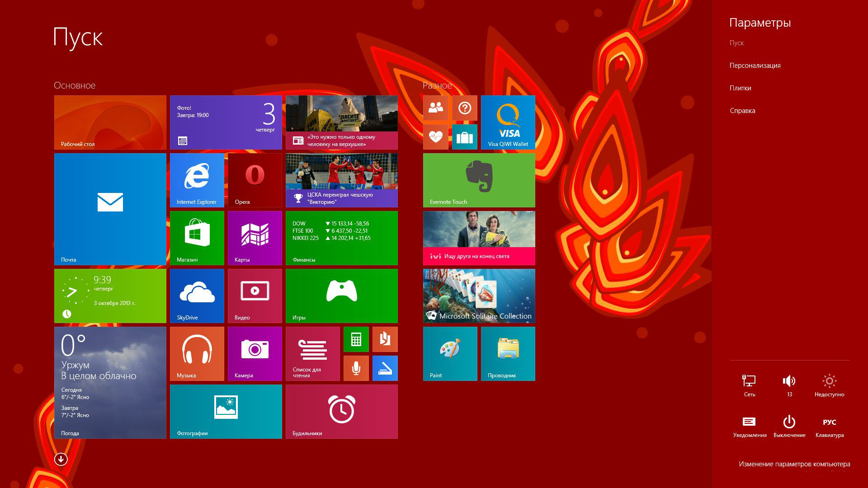Open the small calculator tile

point(356,339)
